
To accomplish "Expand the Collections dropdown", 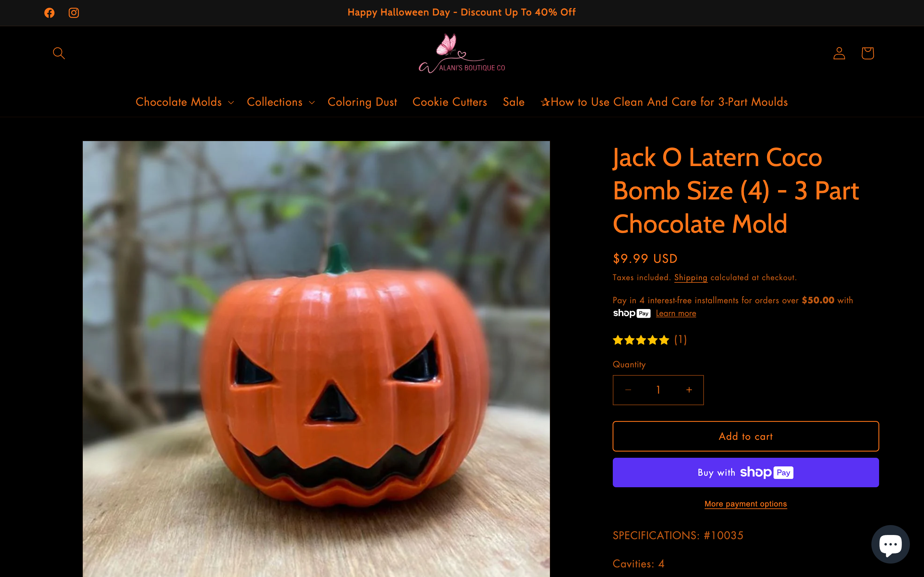I will coord(281,102).
